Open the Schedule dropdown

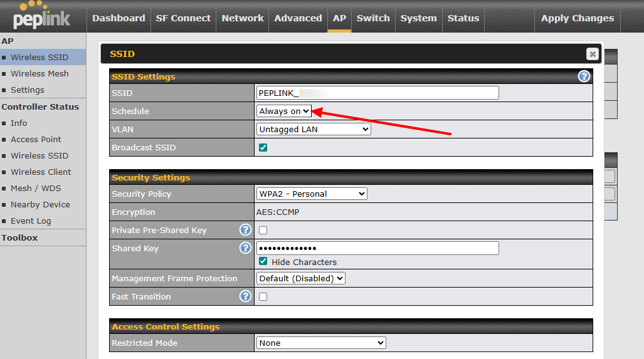click(284, 111)
